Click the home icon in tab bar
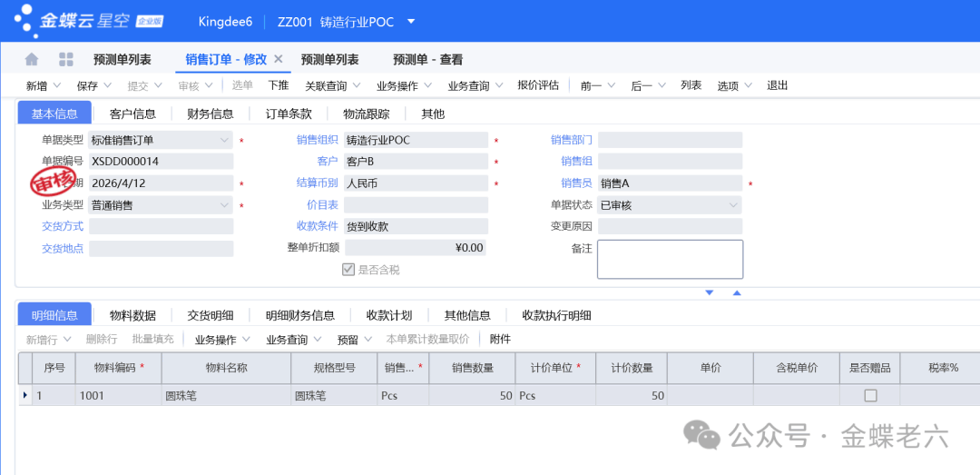This screenshot has height=475, width=980. coord(32,60)
